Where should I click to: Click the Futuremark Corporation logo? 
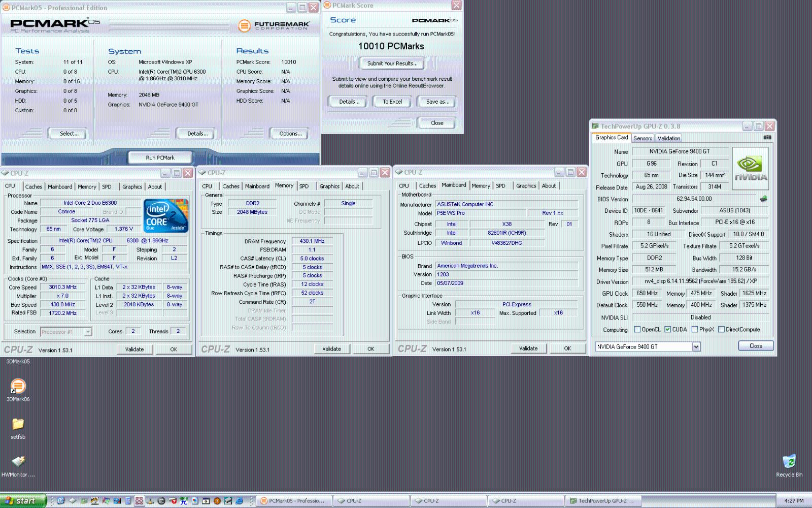pos(273,25)
